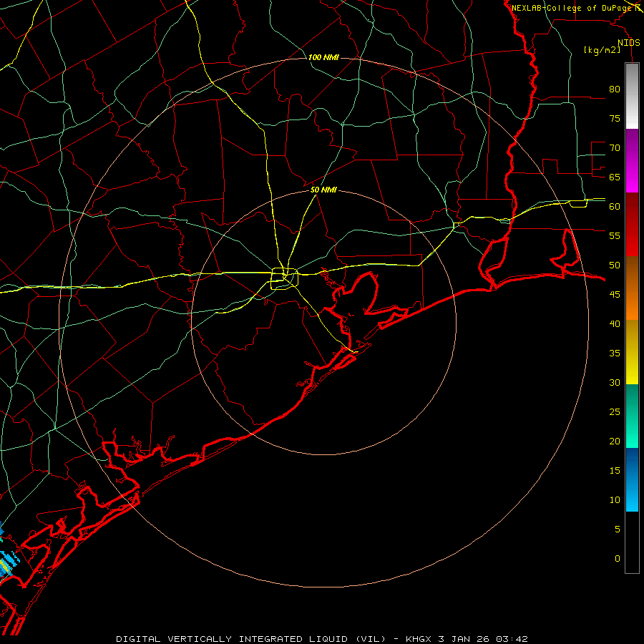Pick the green segment of the color bar

tap(632, 416)
